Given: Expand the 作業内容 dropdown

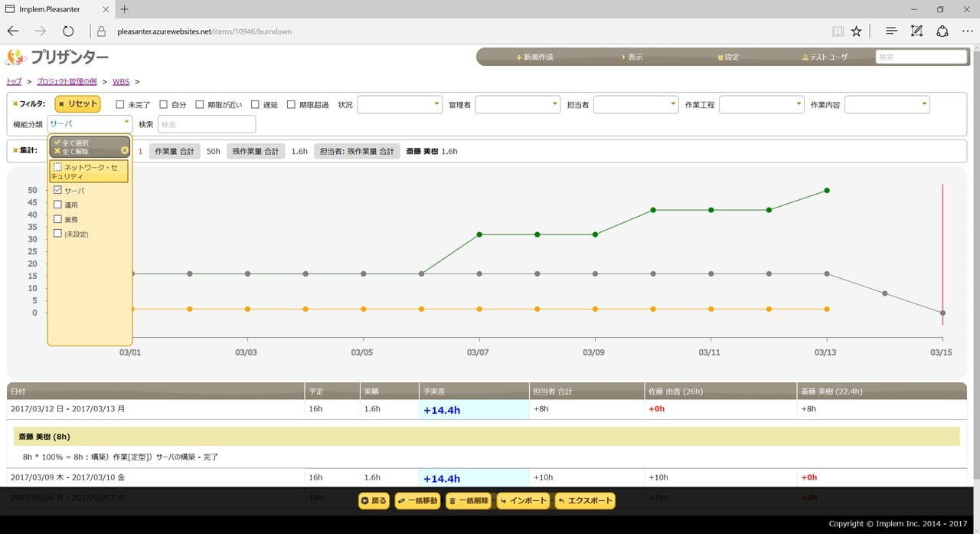Looking at the screenshot, I should [x=887, y=104].
